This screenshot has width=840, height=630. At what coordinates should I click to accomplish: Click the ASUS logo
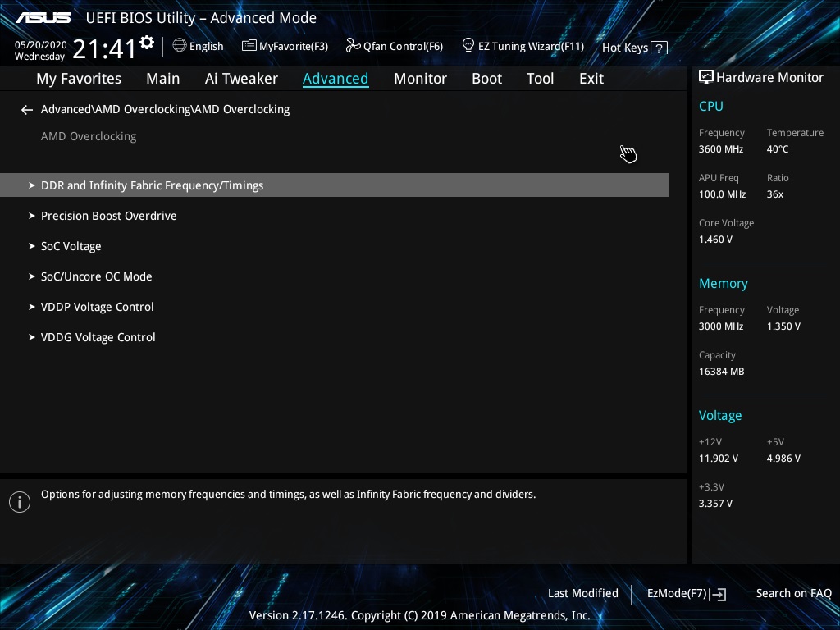(x=43, y=18)
